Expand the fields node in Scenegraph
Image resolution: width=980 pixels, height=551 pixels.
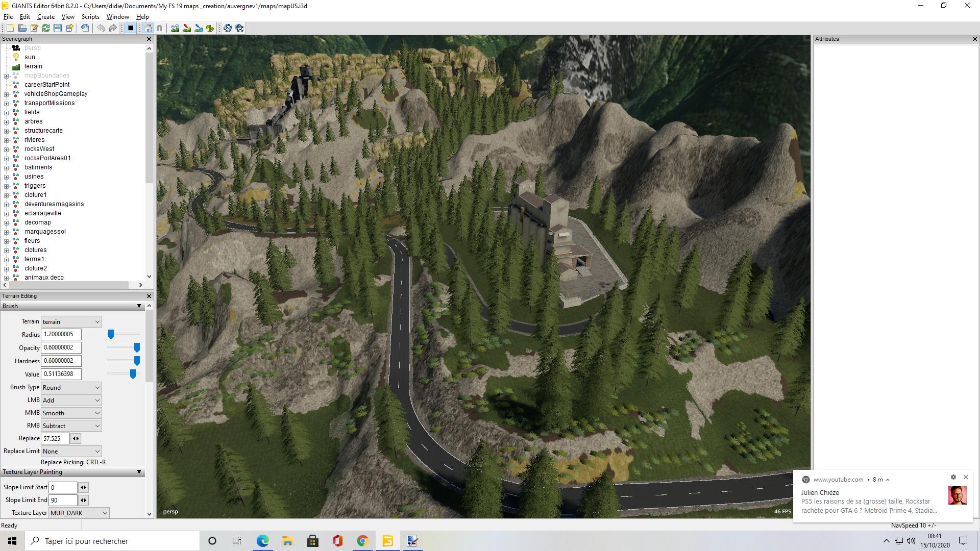(6, 112)
